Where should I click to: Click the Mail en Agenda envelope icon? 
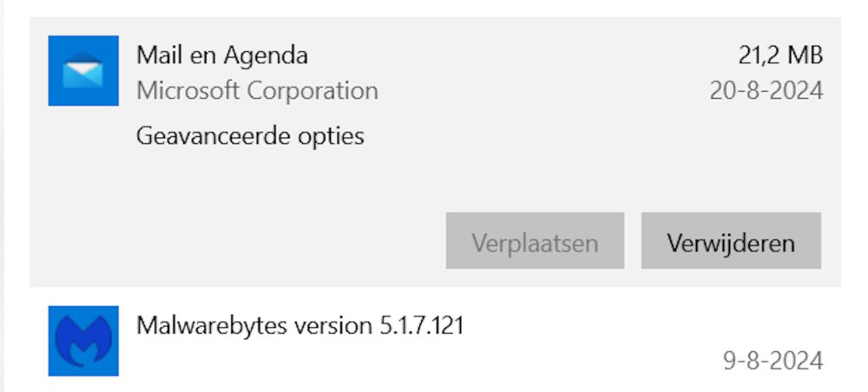[x=83, y=70]
